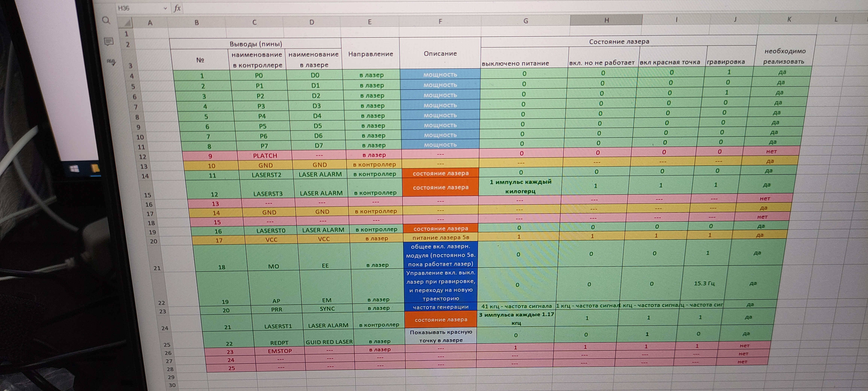Select the blue 'частота генерации' cell
The width and height of the screenshot is (868, 391).
click(x=440, y=307)
